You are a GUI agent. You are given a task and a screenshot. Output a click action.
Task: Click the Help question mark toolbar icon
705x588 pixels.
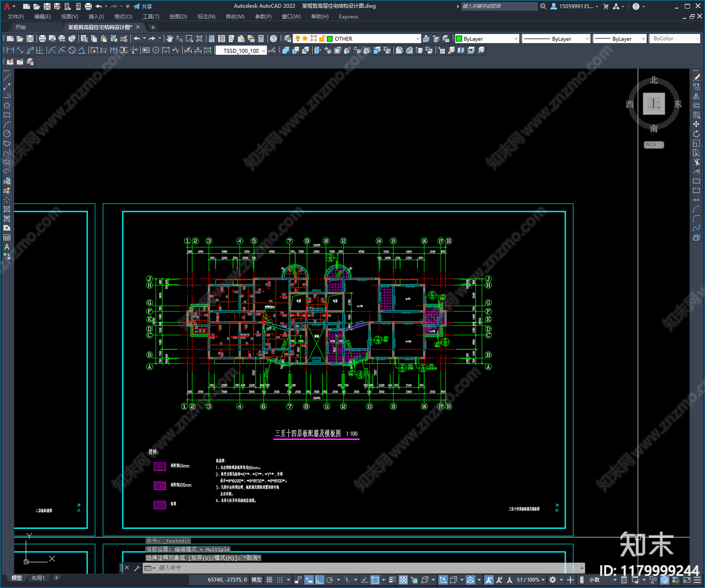274,39
